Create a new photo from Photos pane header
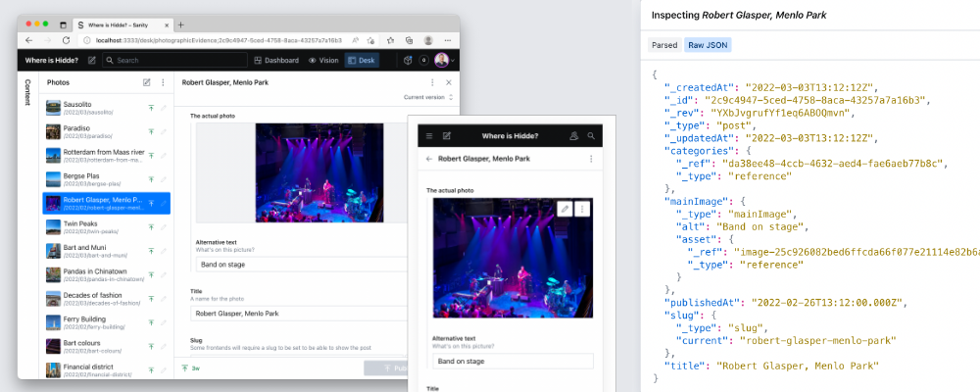This screenshot has height=392, width=980. (x=147, y=82)
